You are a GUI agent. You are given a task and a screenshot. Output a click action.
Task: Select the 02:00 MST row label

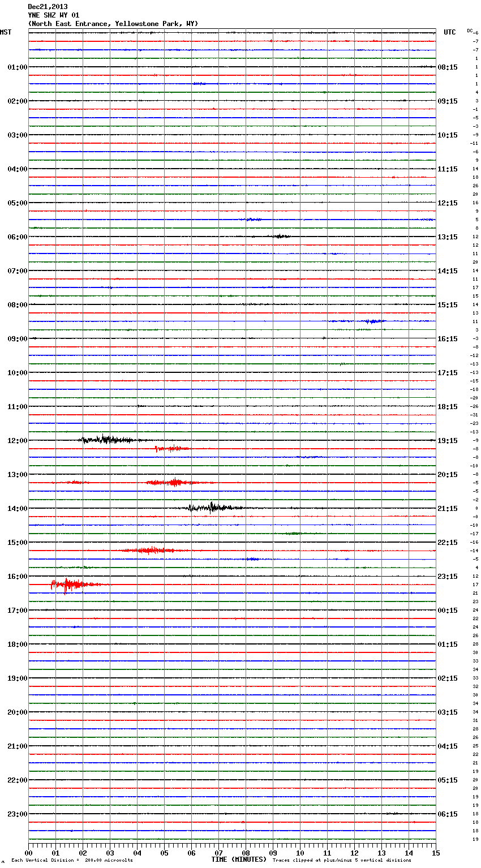point(18,101)
